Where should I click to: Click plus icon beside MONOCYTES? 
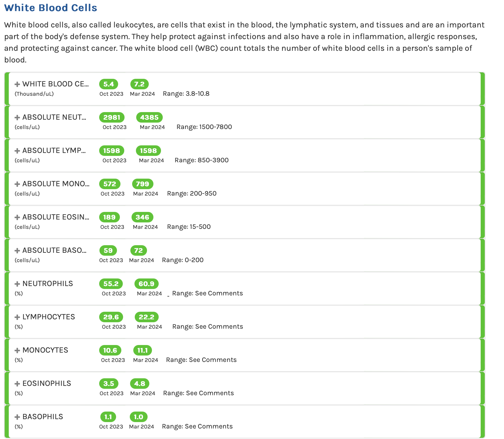17,351
